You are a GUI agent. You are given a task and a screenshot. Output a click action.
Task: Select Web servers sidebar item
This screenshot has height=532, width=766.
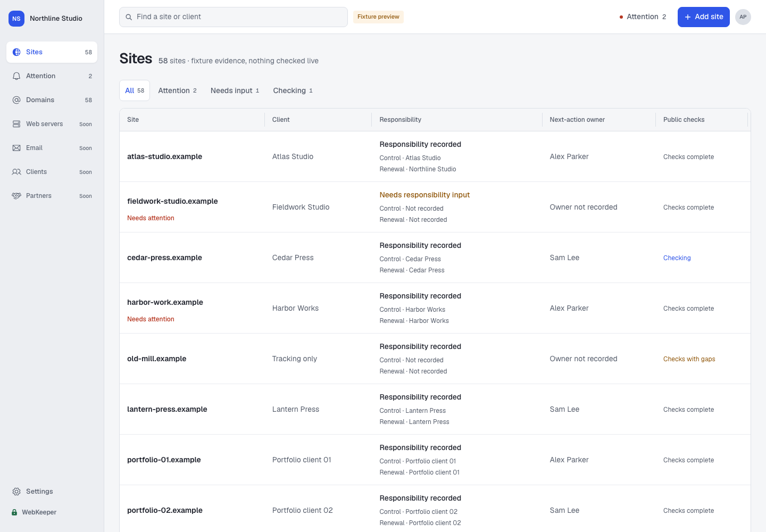pos(52,124)
